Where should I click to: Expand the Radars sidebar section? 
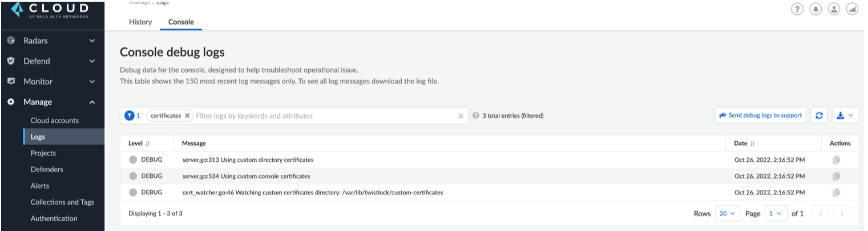coord(92,41)
